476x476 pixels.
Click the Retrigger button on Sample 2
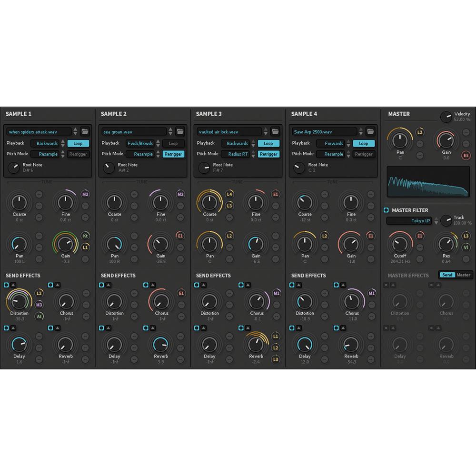173,154
